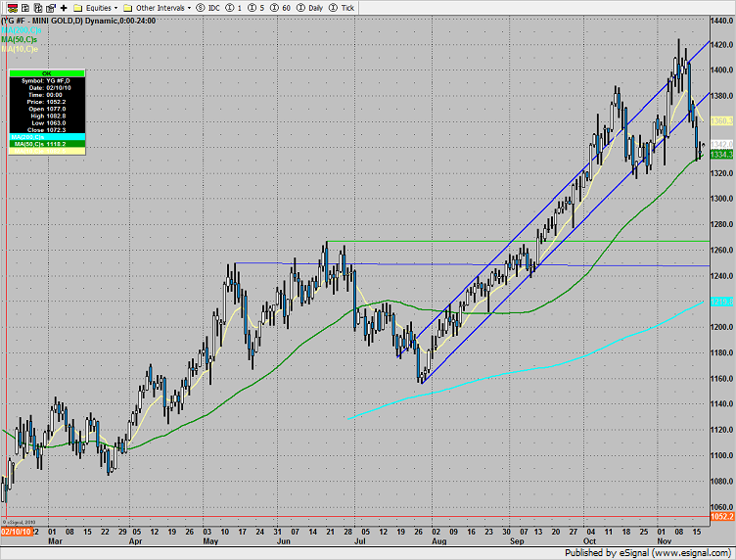This screenshot has width=736, height=560.
Task: Switch chart to 1-minute interval
Action: coord(234,8)
